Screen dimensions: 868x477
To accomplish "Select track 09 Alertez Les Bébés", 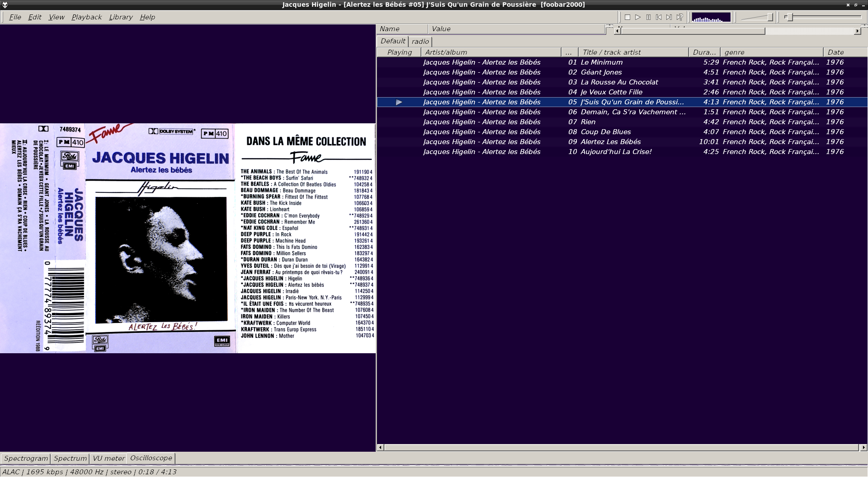I will 622,142.
